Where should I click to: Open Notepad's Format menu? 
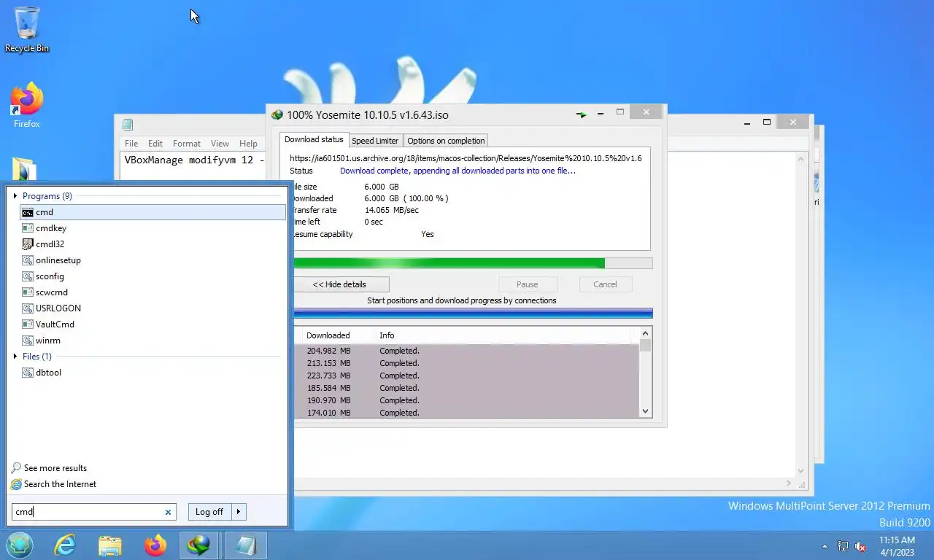[187, 144]
